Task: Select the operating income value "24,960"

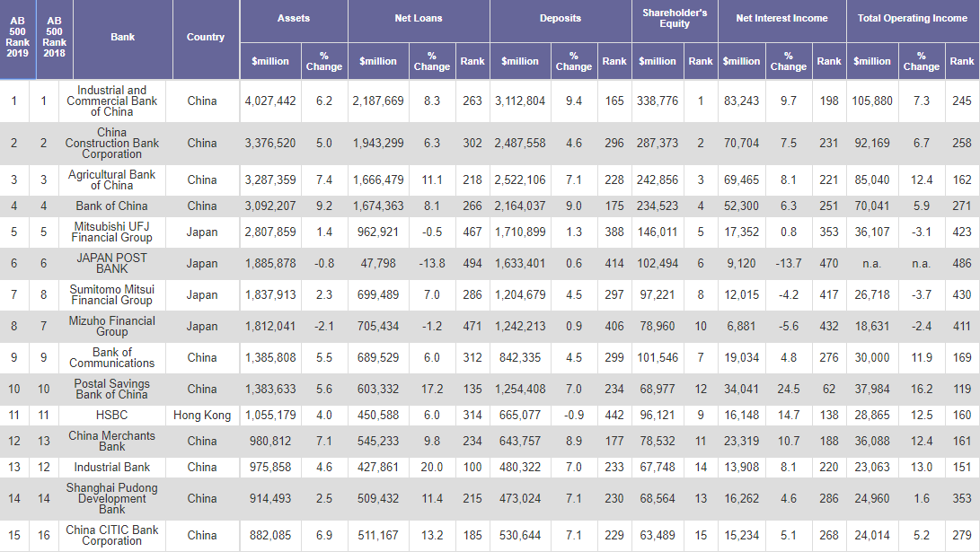Action: 872,498
